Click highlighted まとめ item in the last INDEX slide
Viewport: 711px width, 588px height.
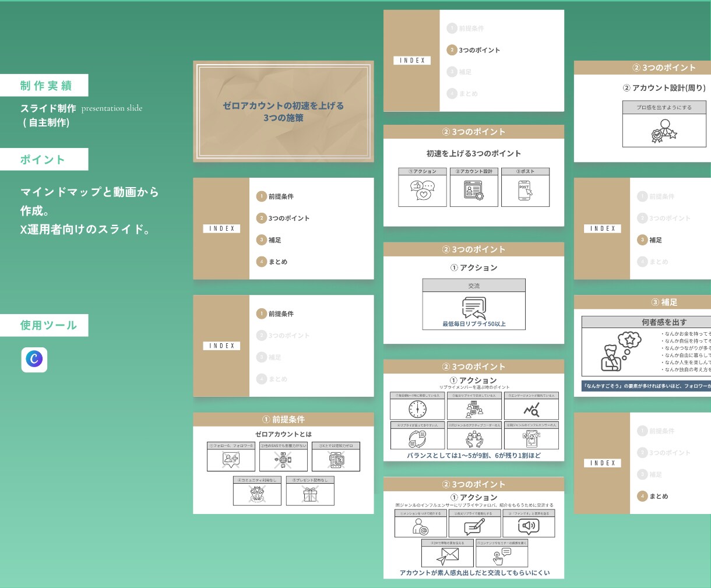pyautogui.click(x=653, y=497)
